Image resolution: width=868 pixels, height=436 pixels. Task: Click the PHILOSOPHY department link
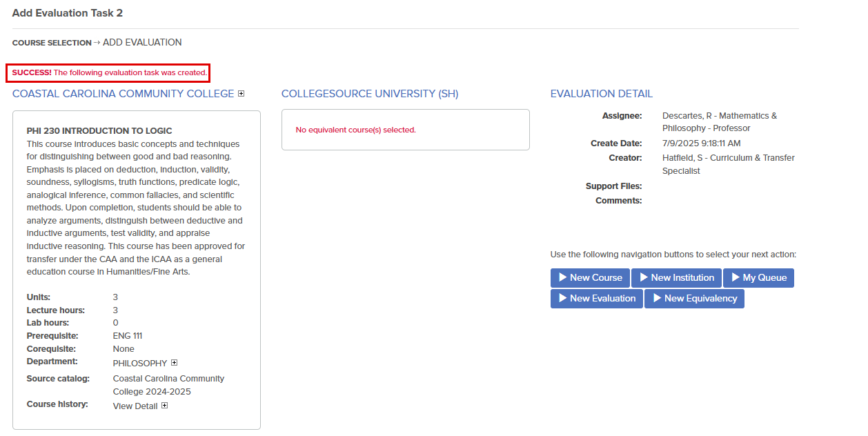(140, 364)
